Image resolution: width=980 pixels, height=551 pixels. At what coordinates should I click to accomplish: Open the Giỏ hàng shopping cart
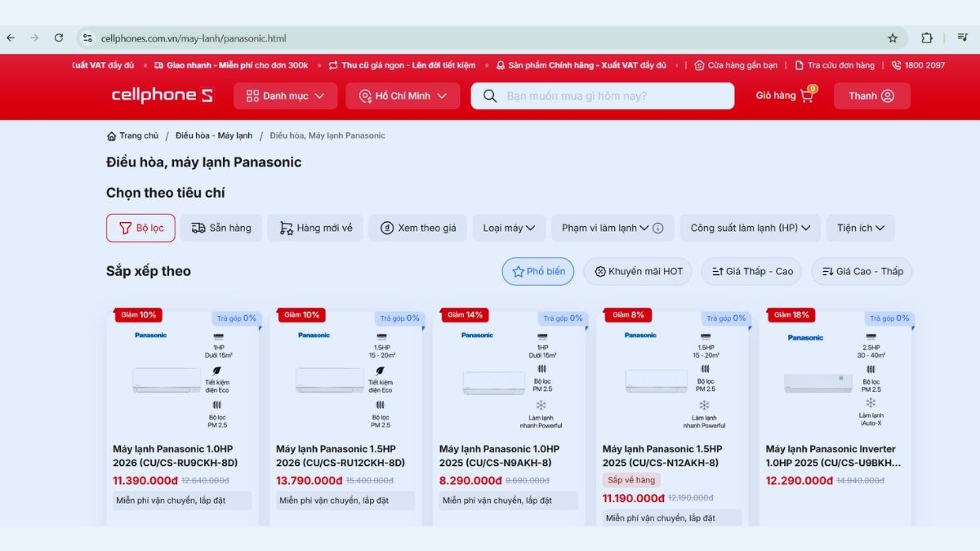[786, 95]
